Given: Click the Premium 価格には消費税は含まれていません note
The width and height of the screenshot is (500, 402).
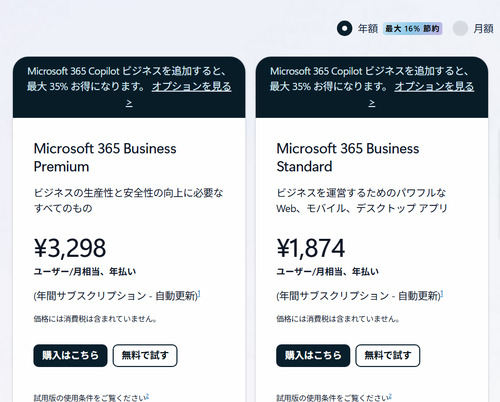Looking at the screenshot, I should tap(95, 319).
